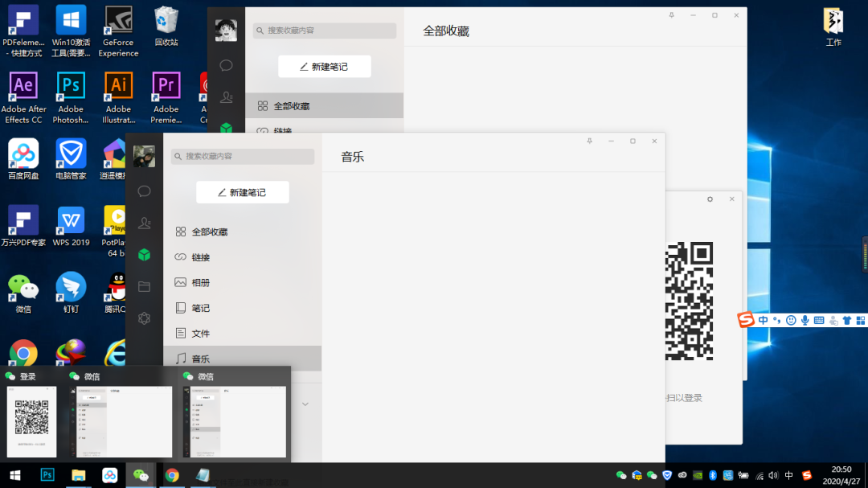Click profile avatar in front WeChat window
This screenshot has width=868, height=488.
click(x=144, y=156)
